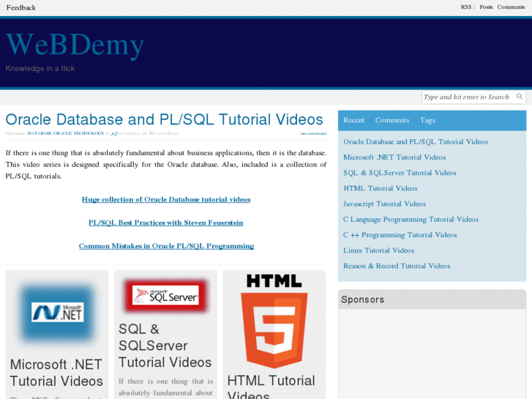Open the 'no comments' link
Image resolution: width=532 pixels, height=399 pixels.
(313, 133)
